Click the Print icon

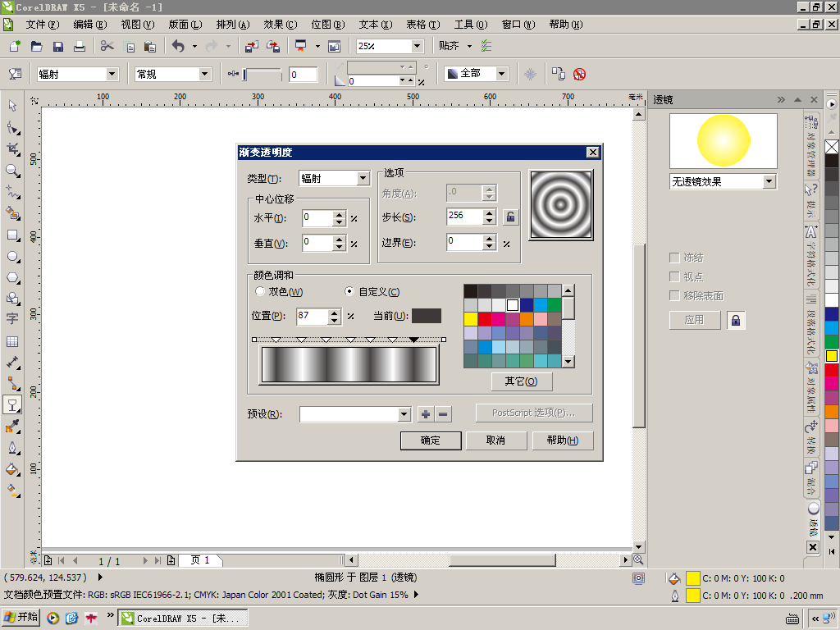80,46
